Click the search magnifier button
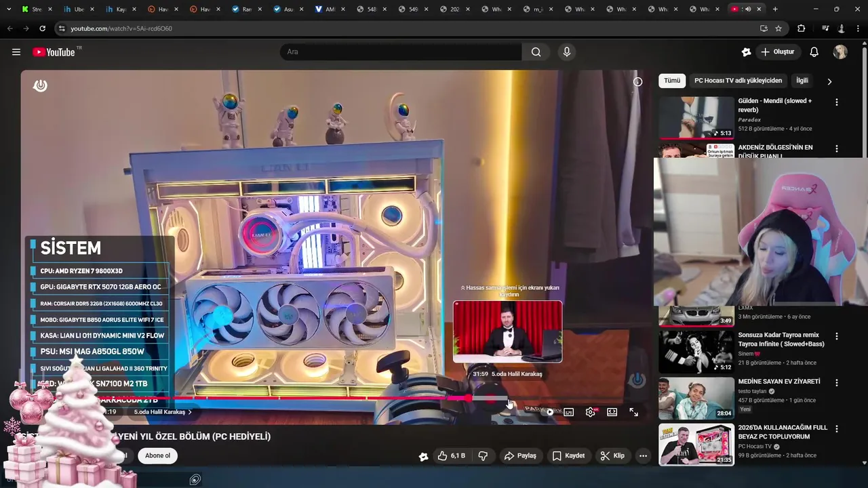868x488 pixels. [536, 52]
